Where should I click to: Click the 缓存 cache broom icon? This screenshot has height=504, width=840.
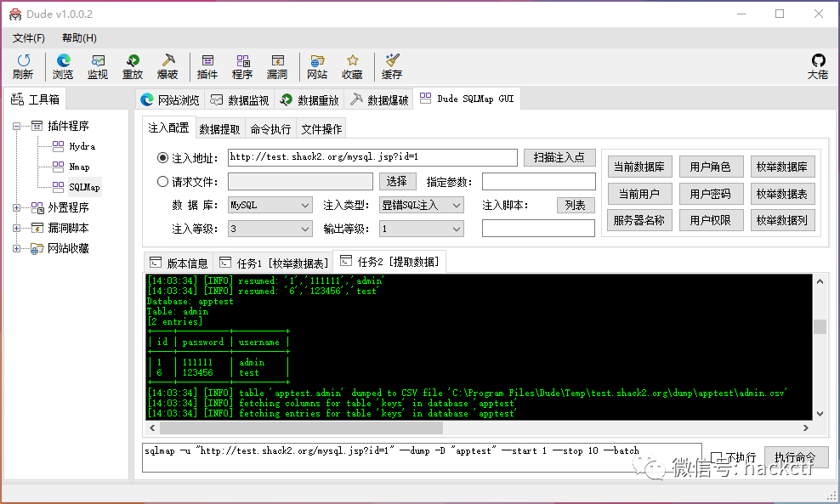(x=392, y=60)
